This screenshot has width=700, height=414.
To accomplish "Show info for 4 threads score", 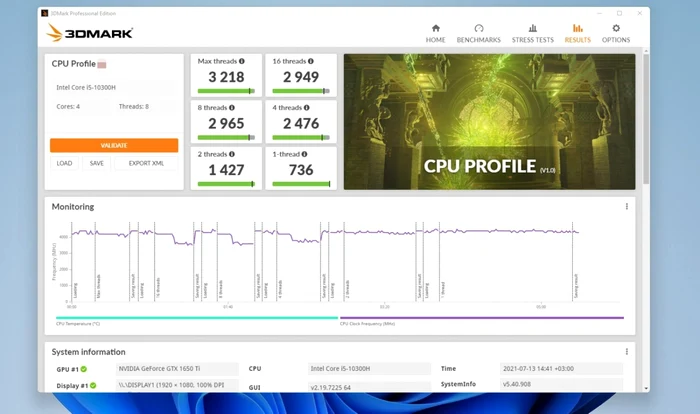I will pos(307,108).
